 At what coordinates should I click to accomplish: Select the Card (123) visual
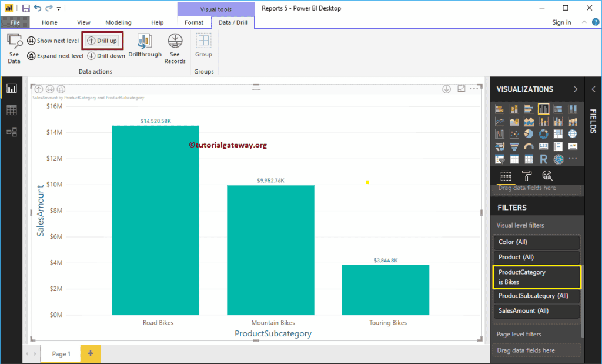point(543,146)
